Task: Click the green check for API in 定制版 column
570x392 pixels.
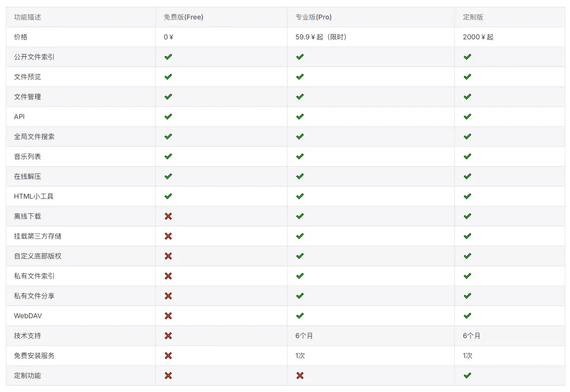Action: [x=467, y=117]
